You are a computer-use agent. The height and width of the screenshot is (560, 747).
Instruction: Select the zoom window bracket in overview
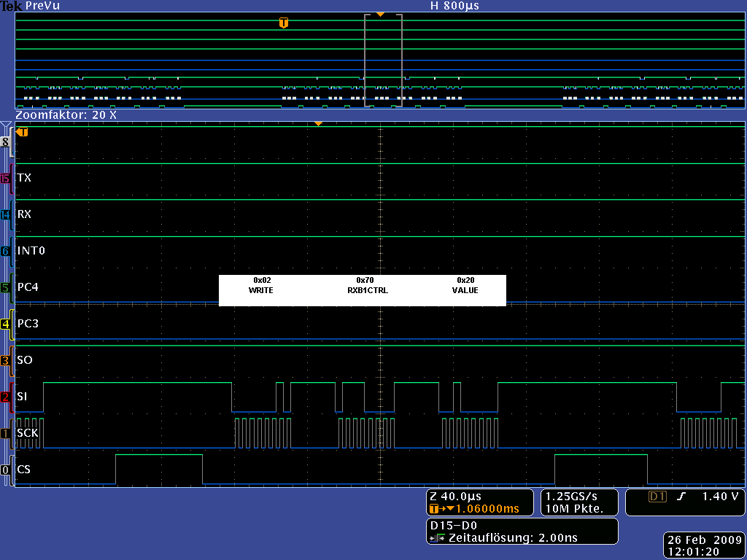click(x=383, y=61)
